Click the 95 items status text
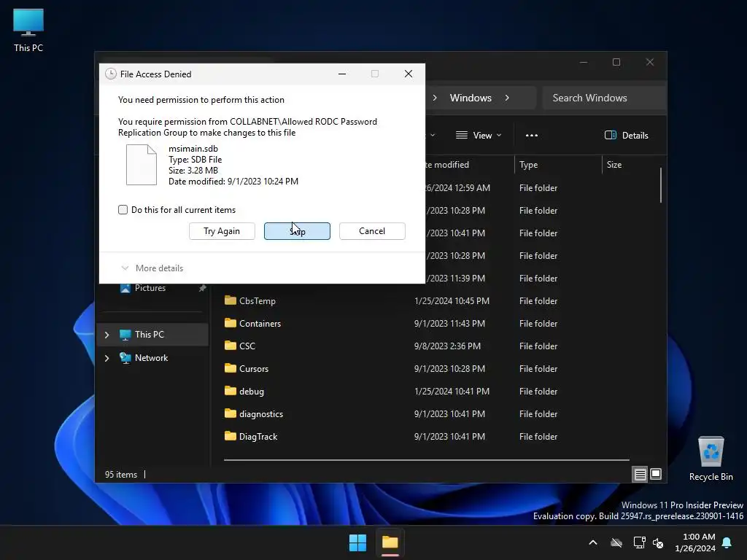 coord(121,475)
